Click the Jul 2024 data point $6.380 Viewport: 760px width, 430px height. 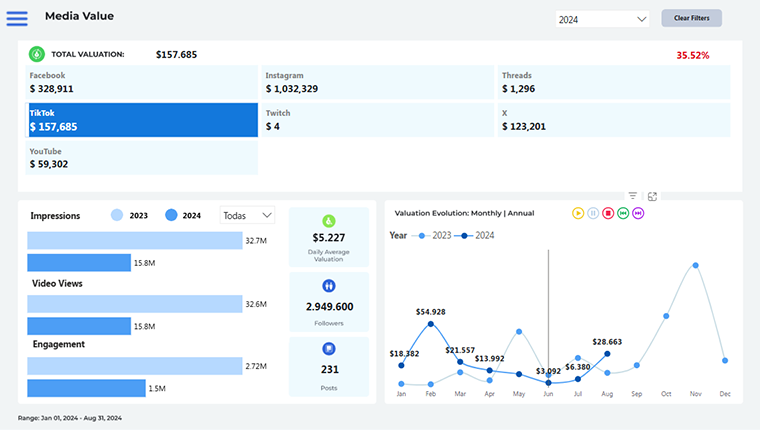pos(578,379)
